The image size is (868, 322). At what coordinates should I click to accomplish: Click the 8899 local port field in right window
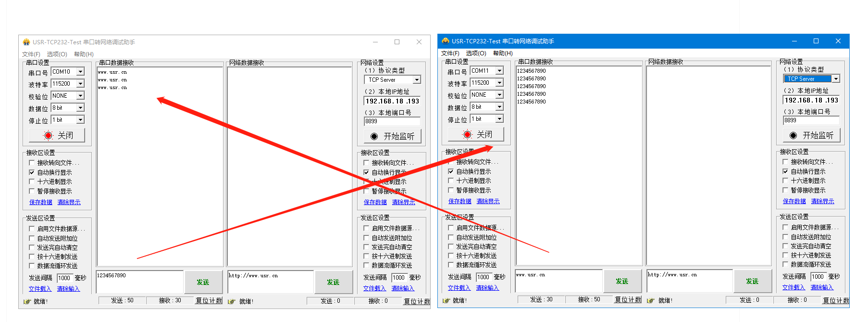coord(810,120)
